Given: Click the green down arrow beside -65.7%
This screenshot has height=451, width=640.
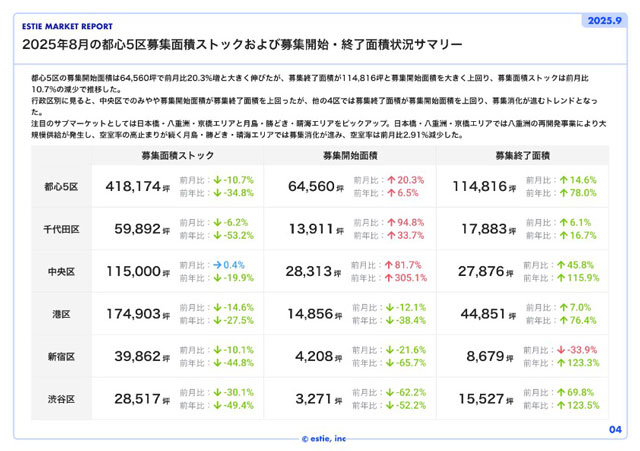Looking at the screenshot, I should tap(390, 363).
